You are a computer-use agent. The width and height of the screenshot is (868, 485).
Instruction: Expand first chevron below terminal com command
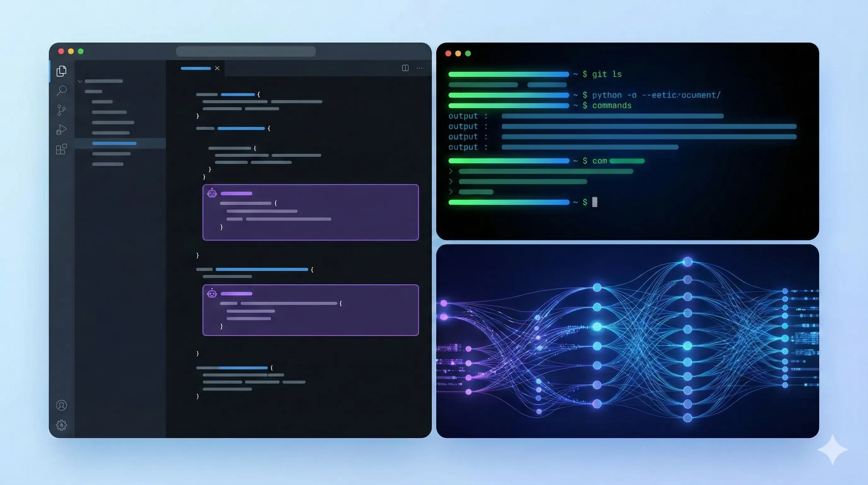pyautogui.click(x=451, y=171)
